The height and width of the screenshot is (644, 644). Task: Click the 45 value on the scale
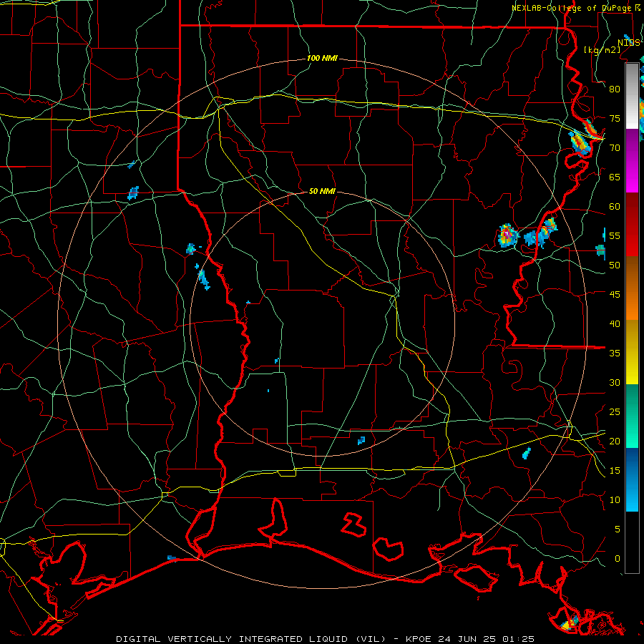(x=615, y=295)
